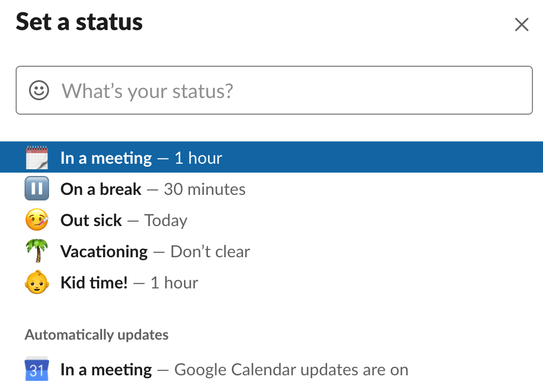Screen dimensions: 543x392
Task: Click the Google Calendar 31 icon
Action: click(37, 370)
